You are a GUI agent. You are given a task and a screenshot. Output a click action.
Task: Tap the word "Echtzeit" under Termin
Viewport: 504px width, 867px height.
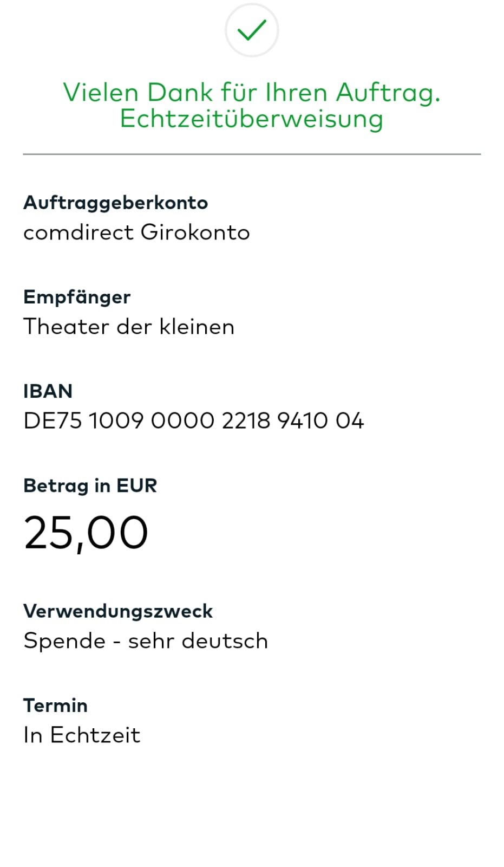[95, 735]
